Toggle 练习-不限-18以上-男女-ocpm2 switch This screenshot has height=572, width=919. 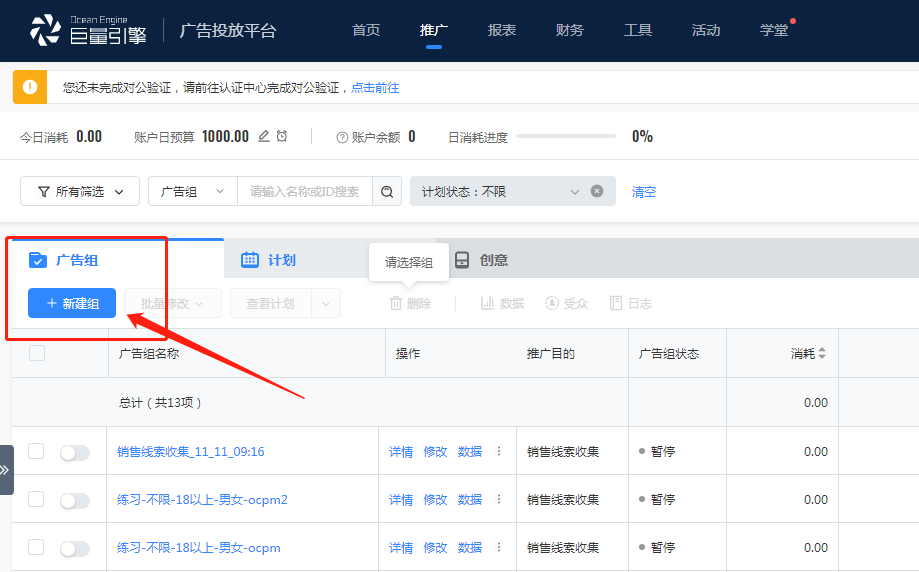pyautogui.click(x=75, y=500)
